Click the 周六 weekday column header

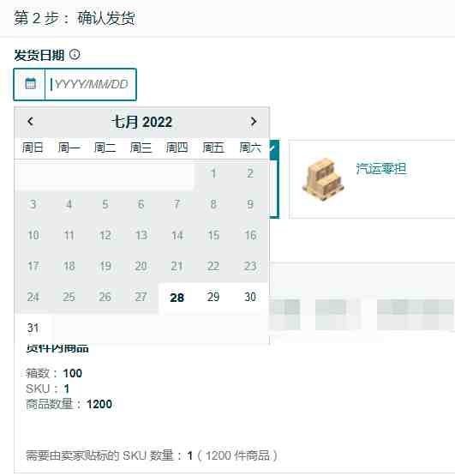(250, 148)
